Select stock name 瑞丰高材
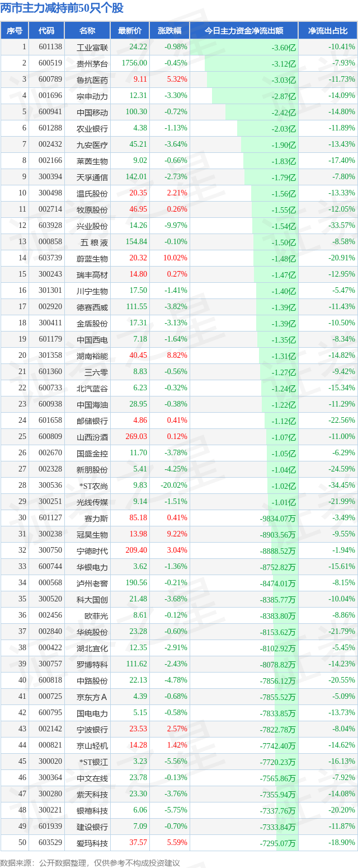Screen dimensions: 358x868 (92, 275)
